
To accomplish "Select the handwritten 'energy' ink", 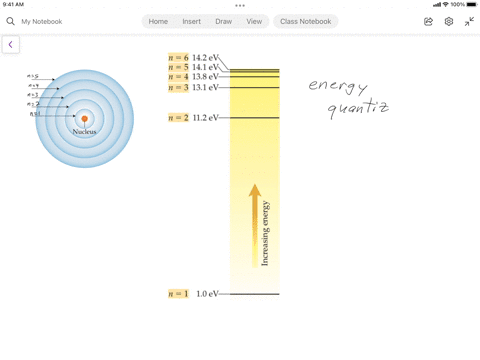I will click(338, 86).
